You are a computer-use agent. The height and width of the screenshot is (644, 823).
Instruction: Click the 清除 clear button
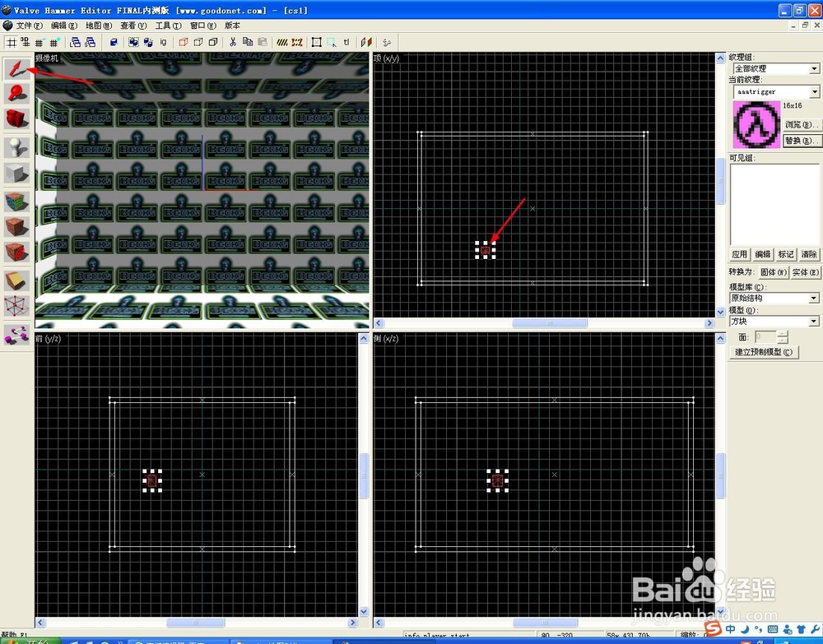[x=809, y=254]
